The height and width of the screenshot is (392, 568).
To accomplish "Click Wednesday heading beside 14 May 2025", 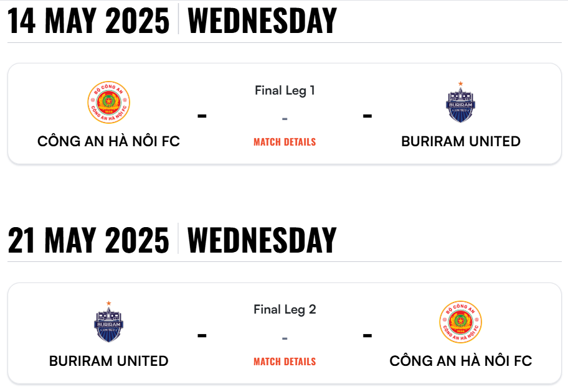I will [262, 21].
